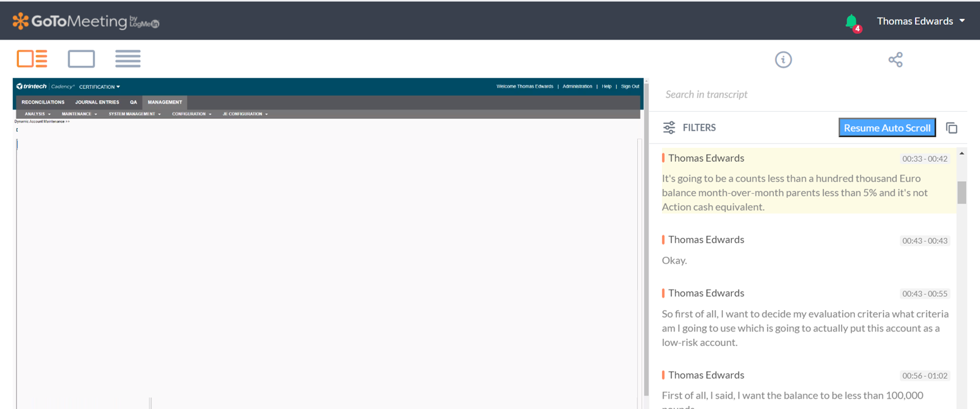Click the Help link in recording
The height and width of the screenshot is (409, 980).
click(x=606, y=87)
